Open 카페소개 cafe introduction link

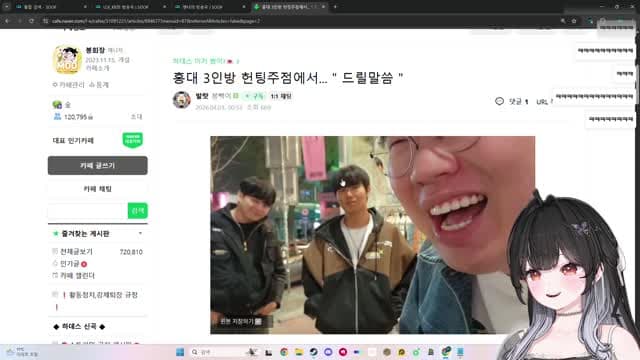(97, 68)
